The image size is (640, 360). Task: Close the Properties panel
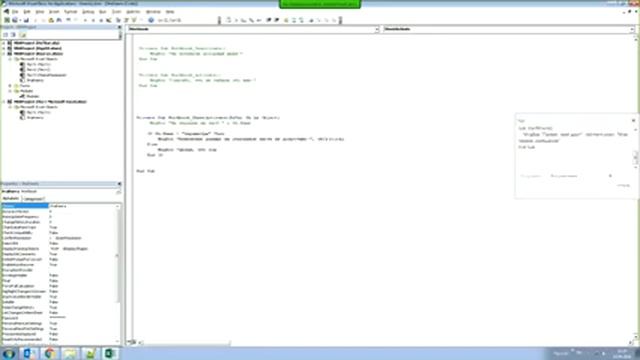119,184
